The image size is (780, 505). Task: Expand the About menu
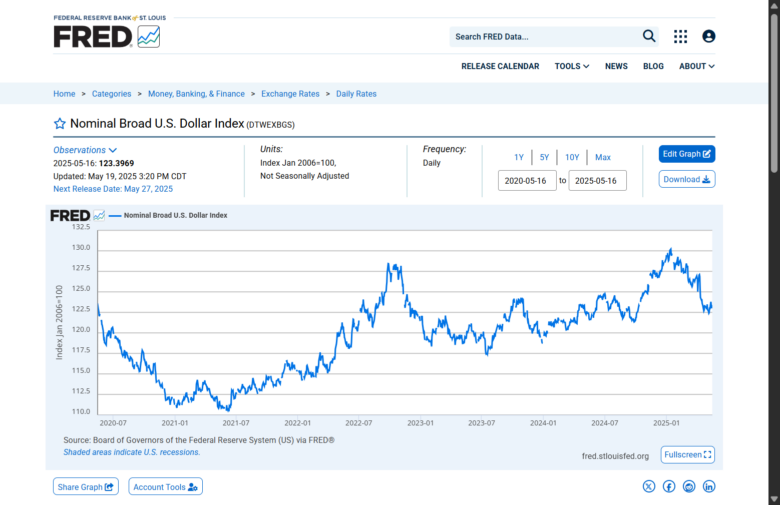pyautogui.click(x=696, y=66)
